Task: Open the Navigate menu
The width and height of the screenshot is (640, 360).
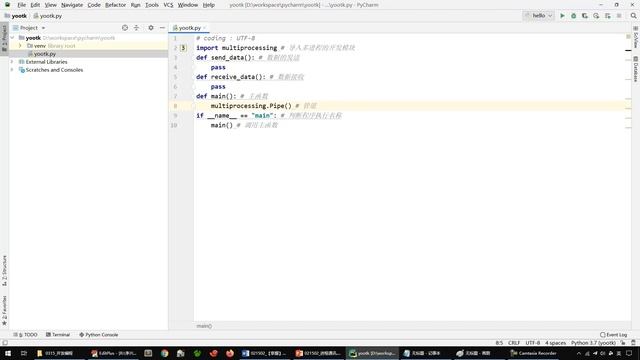Action: click(72, 5)
